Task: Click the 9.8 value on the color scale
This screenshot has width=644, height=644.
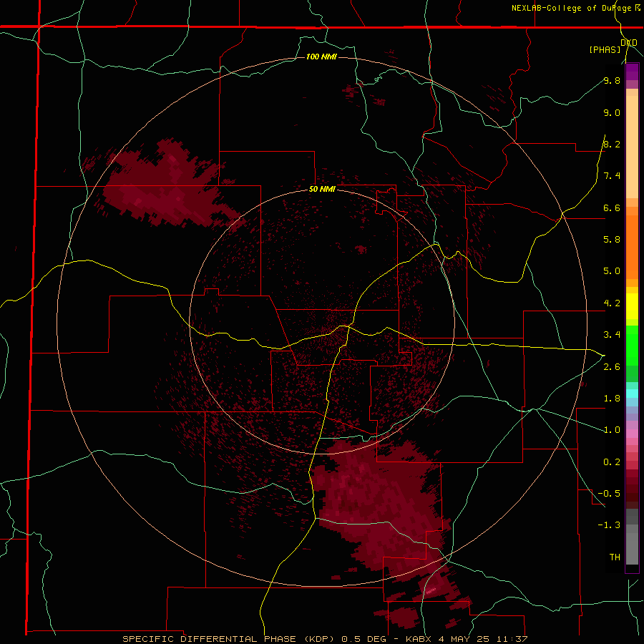Action: [x=612, y=81]
